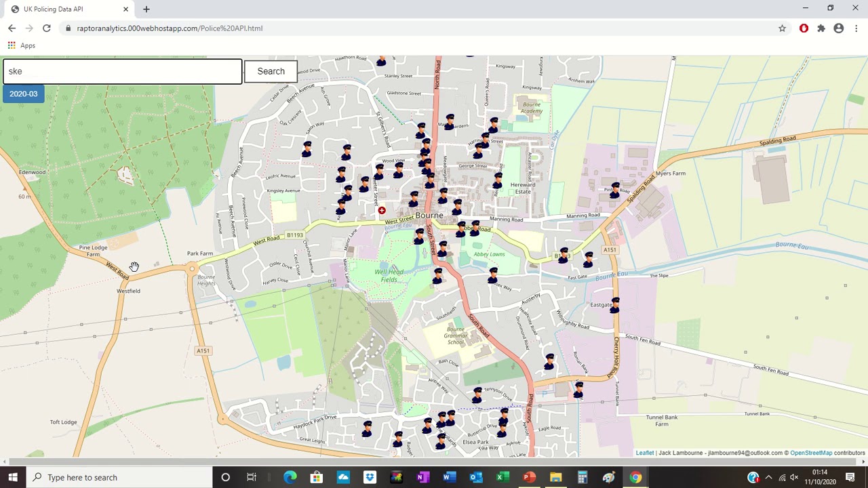Open Dropbox from the taskbar

click(370, 477)
